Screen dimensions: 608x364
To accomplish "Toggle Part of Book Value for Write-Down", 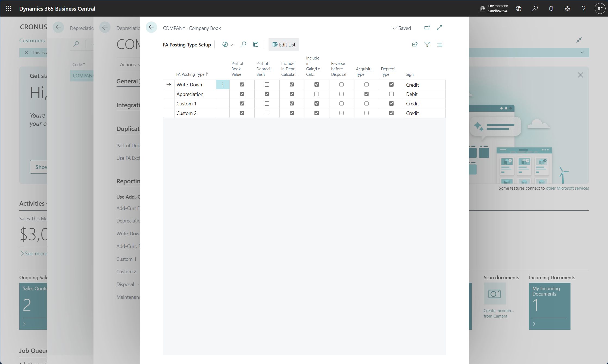I will click(x=242, y=84).
